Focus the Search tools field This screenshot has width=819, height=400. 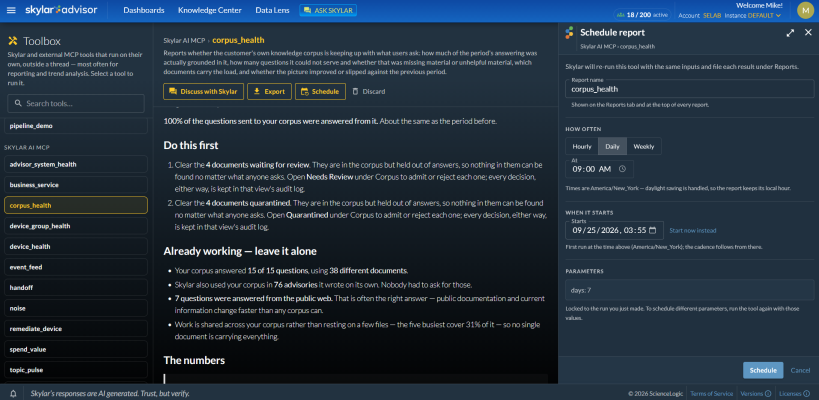tap(76, 103)
